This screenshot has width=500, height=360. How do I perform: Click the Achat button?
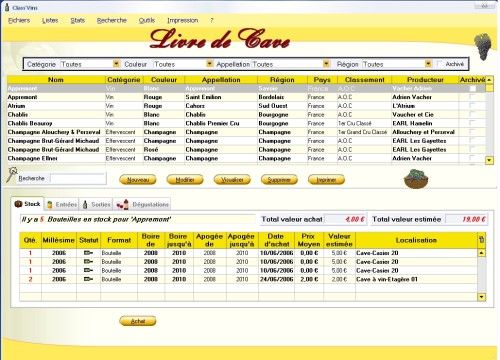[x=138, y=321]
